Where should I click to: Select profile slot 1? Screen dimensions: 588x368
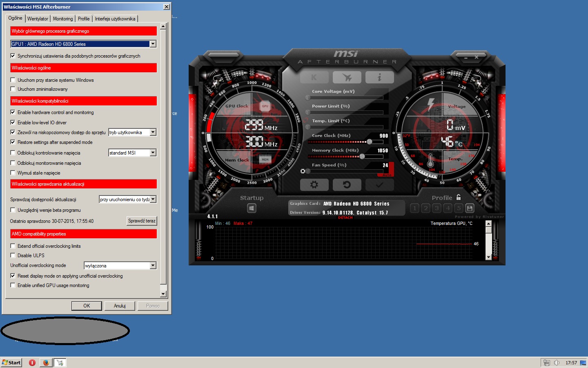[x=415, y=208]
